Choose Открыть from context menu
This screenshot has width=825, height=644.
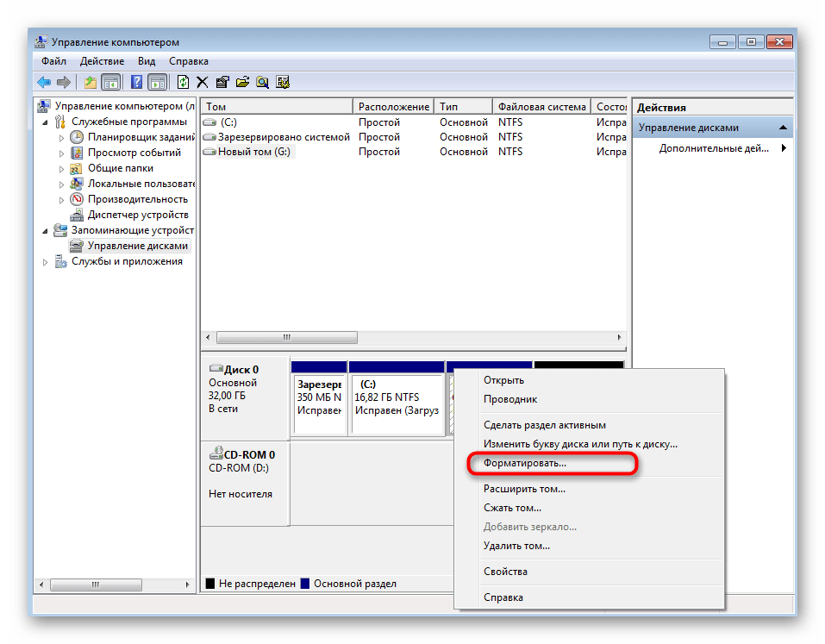point(590,380)
